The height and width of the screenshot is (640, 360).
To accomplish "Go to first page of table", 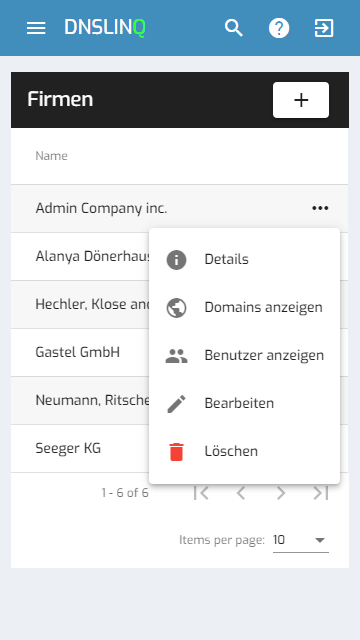I will point(201,493).
